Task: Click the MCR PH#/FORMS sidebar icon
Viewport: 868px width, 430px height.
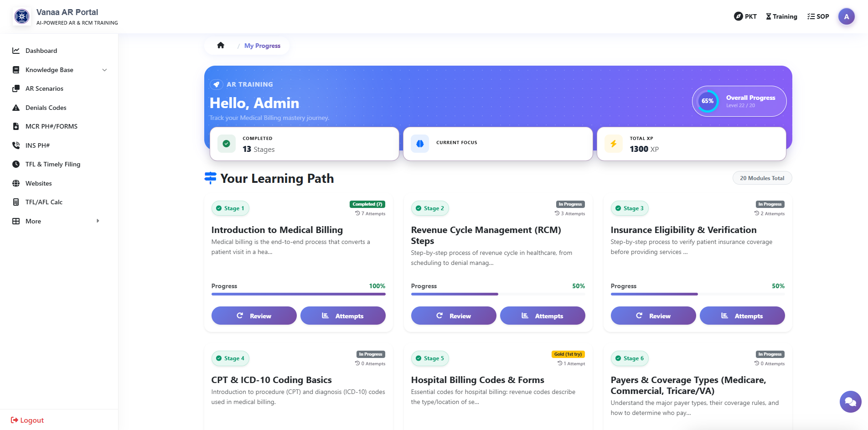Action: (x=16, y=126)
